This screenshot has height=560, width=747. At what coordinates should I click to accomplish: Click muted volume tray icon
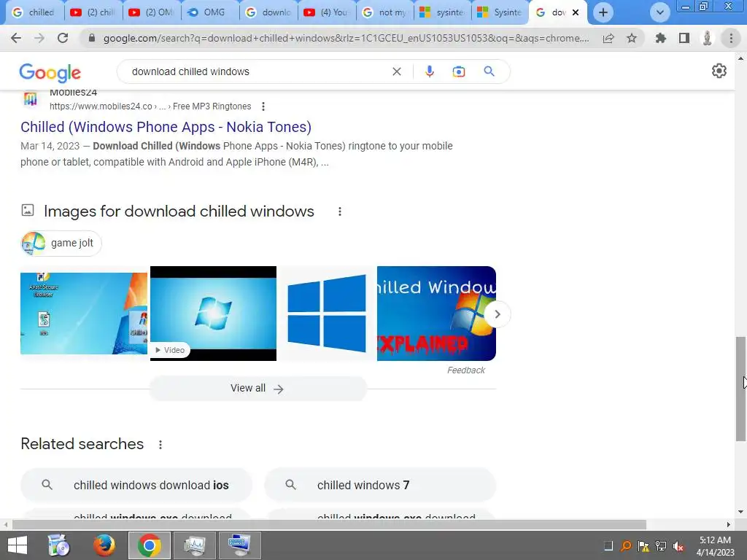(678, 546)
